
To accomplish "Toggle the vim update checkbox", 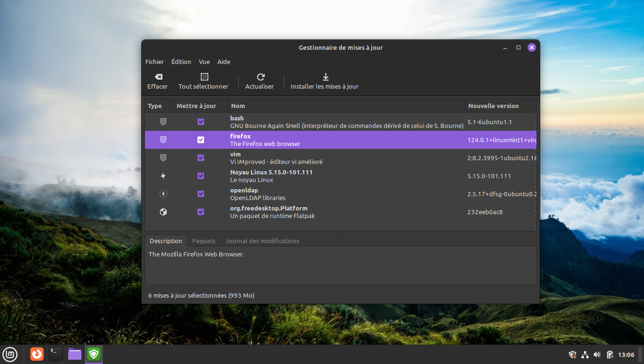I will tap(201, 158).
